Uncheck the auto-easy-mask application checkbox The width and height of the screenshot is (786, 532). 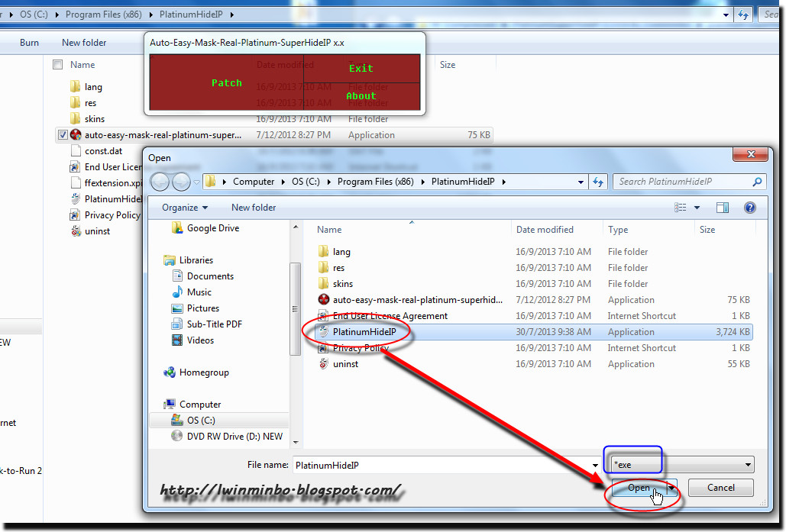tap(62, 134)
